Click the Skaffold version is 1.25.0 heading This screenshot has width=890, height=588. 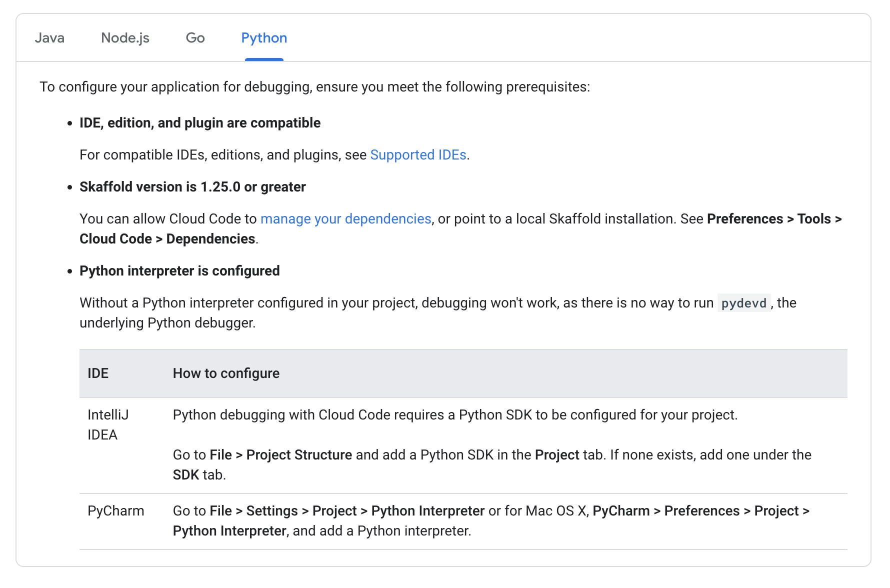pos(192,186)
